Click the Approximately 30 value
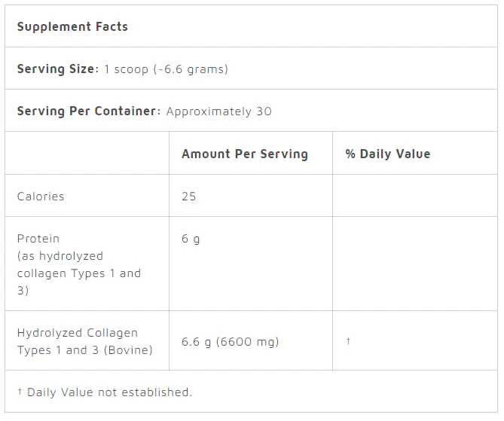 tap(219, 111)
